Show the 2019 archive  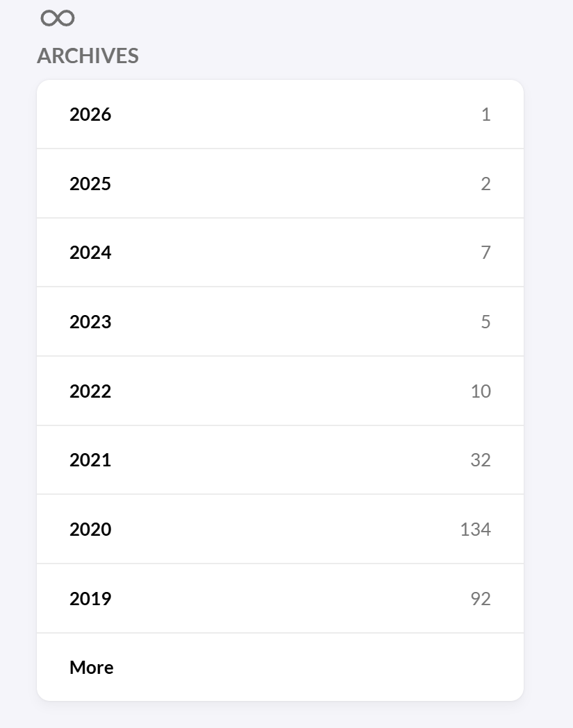[x=90, y=599]
